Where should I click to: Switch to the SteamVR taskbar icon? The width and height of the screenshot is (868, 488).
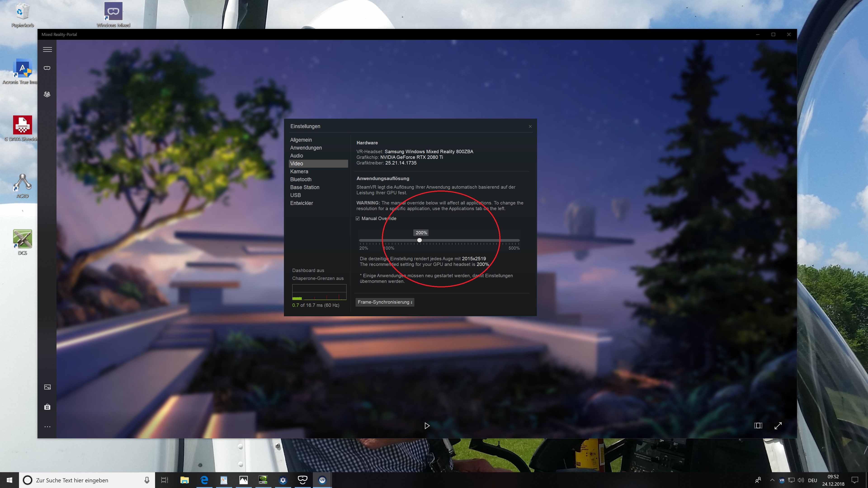(322, 480)
